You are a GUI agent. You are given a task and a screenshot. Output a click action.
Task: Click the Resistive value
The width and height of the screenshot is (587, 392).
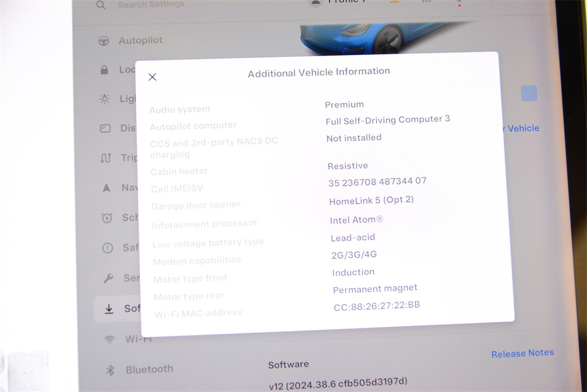tap(347, 166)
